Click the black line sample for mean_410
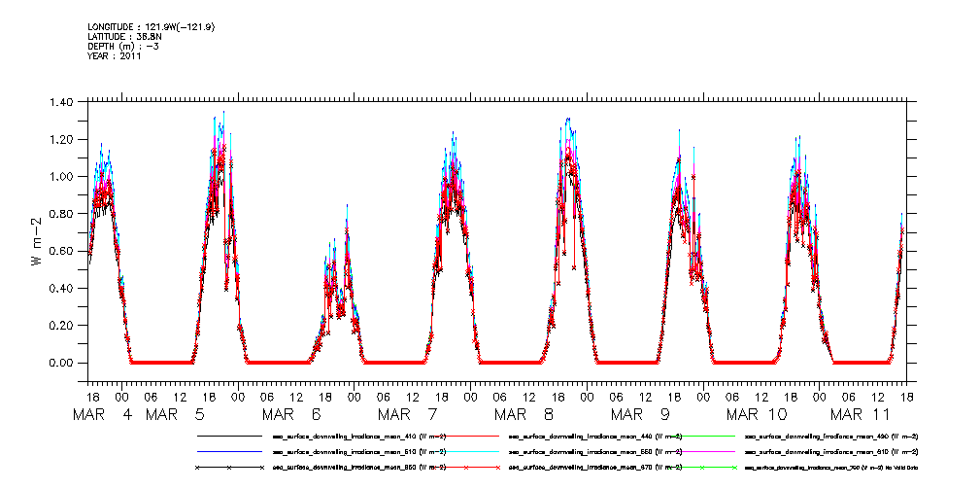Screen dimensions: 980x490 [229, 436]
